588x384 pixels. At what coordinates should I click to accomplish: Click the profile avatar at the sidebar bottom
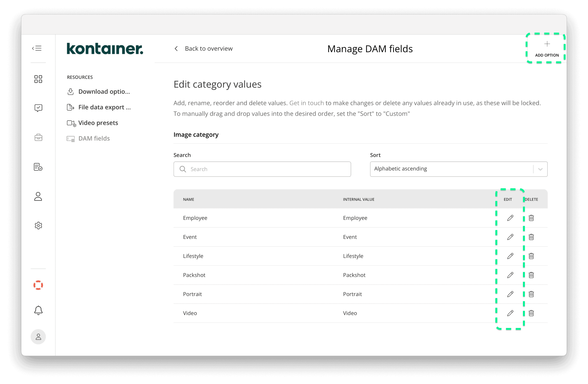(x=38, y=337)
